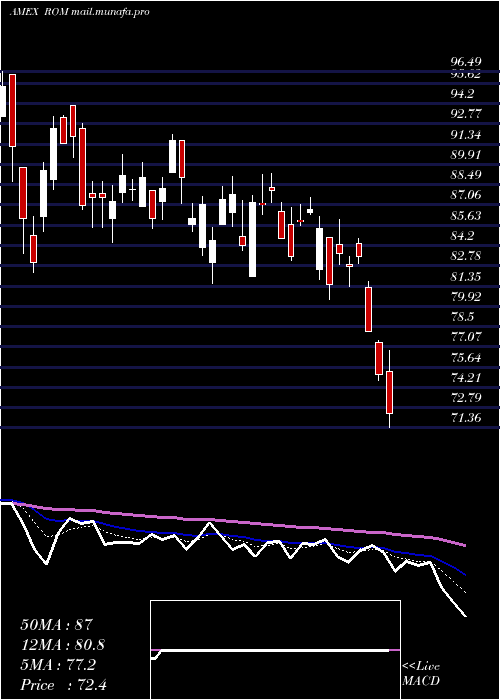Click the 89.91 price axis label
Image resolution: width=500 pixels, height=700 pixels.
click(x=466, y=155)
